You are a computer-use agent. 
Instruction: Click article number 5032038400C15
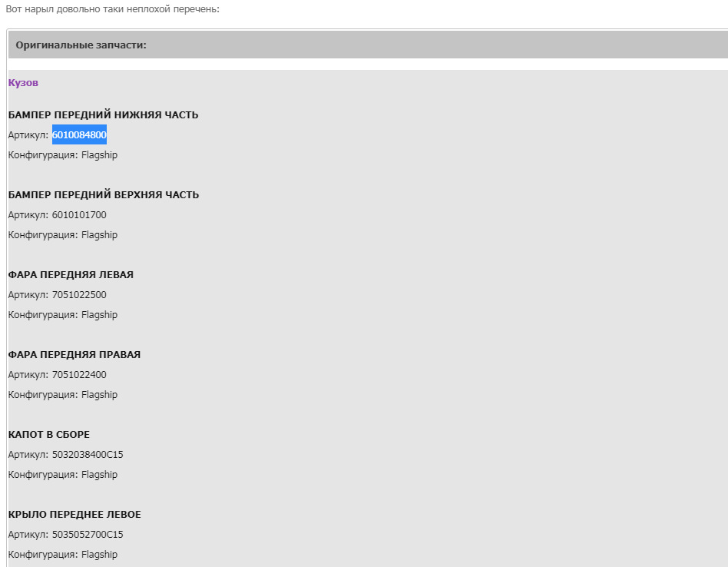(x=88, y=454)
